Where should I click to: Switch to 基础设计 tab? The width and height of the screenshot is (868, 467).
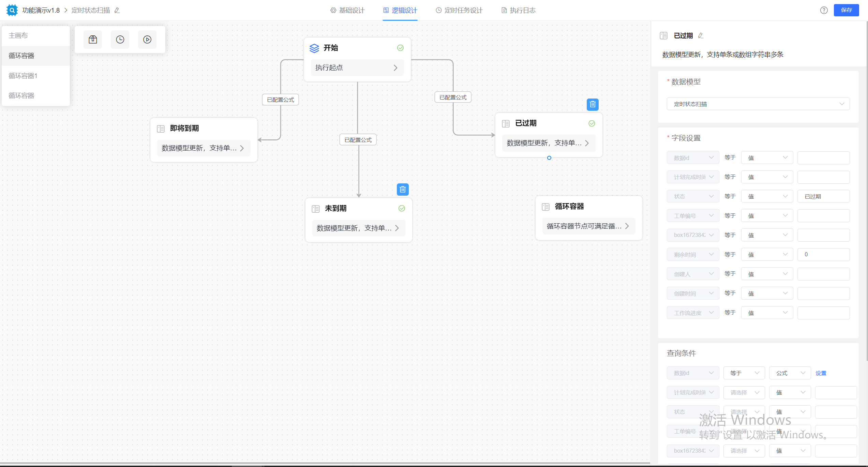pos(347,10)
